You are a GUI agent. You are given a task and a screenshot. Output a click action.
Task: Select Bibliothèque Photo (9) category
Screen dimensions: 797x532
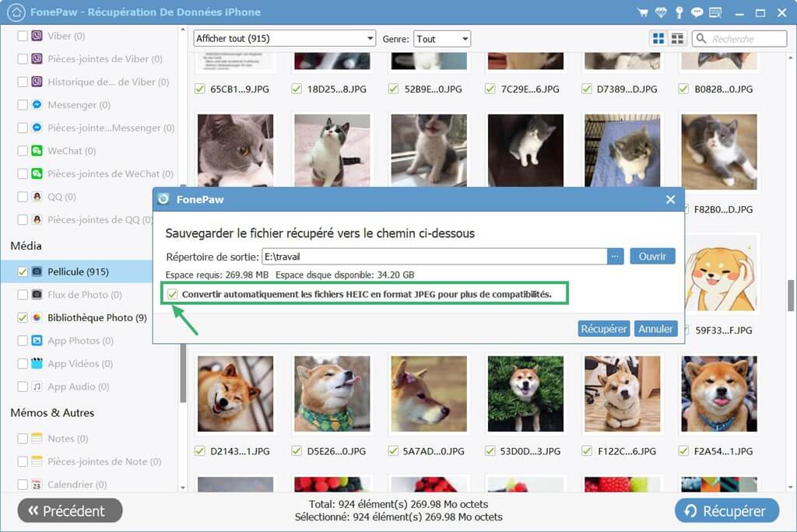97,317
